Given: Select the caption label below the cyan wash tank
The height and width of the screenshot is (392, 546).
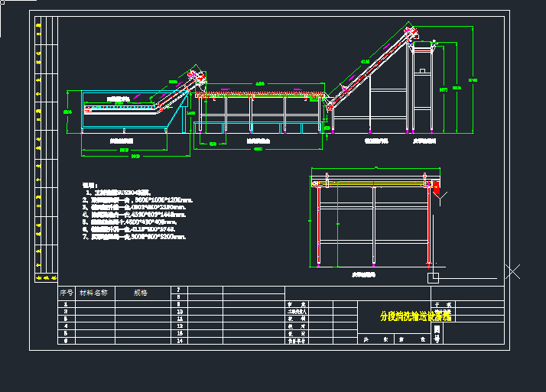Looking at the screenshot, I should pyautogui.click(x=121, y=141).
